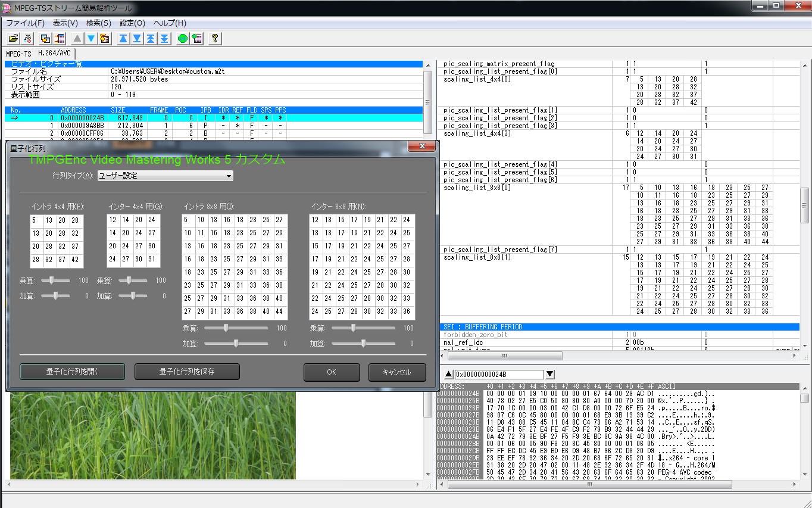
Task: Click the down arrow beside the address field
Action: coord(550,375)
